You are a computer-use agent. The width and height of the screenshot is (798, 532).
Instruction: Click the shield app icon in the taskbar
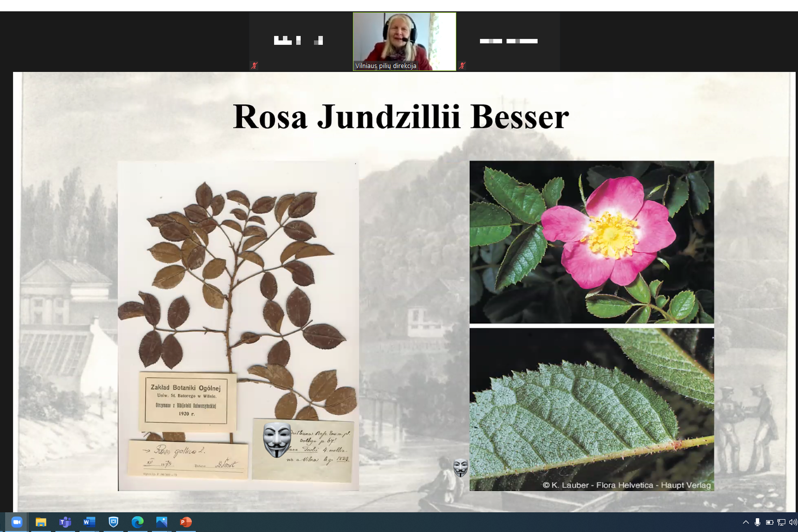pyautogui.click(x=113, y=522)
